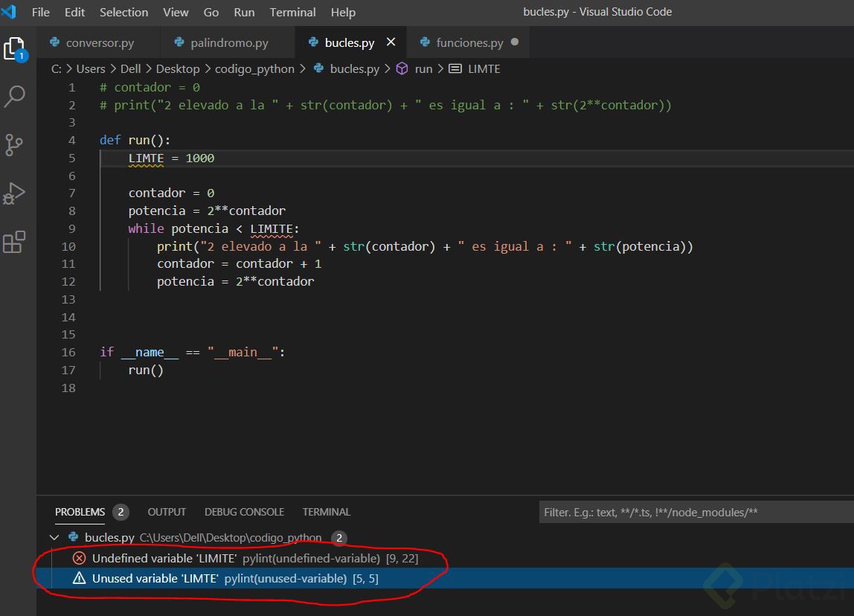Open the File menu
Viewport: 854px width, 616px height.
pos(40,12)
